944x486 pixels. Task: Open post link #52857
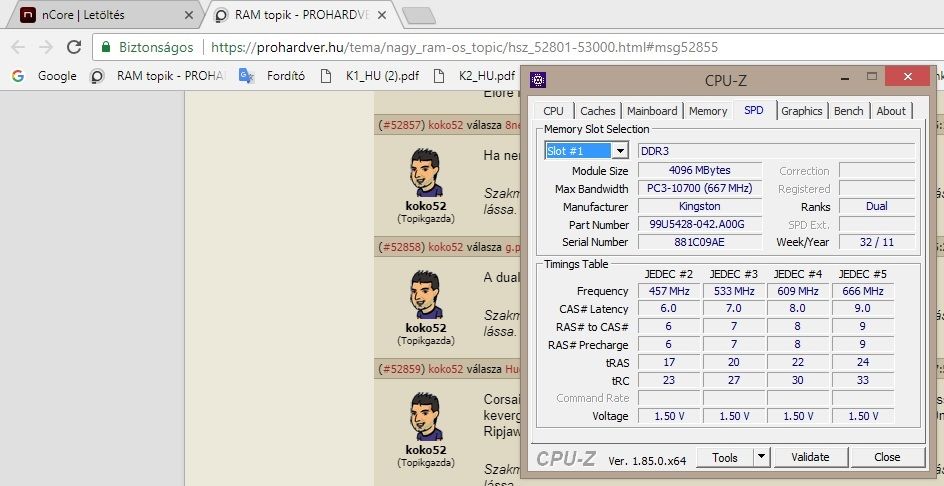coord(402,125)
